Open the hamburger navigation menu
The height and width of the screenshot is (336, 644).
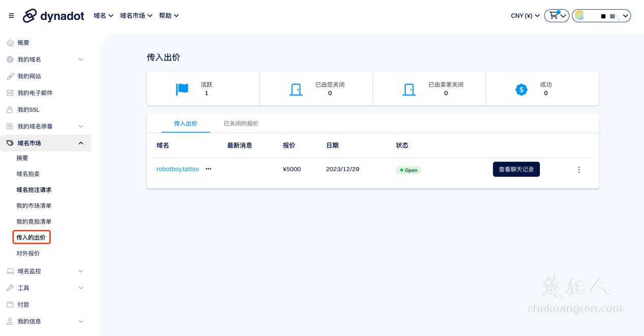coord(11,15)
